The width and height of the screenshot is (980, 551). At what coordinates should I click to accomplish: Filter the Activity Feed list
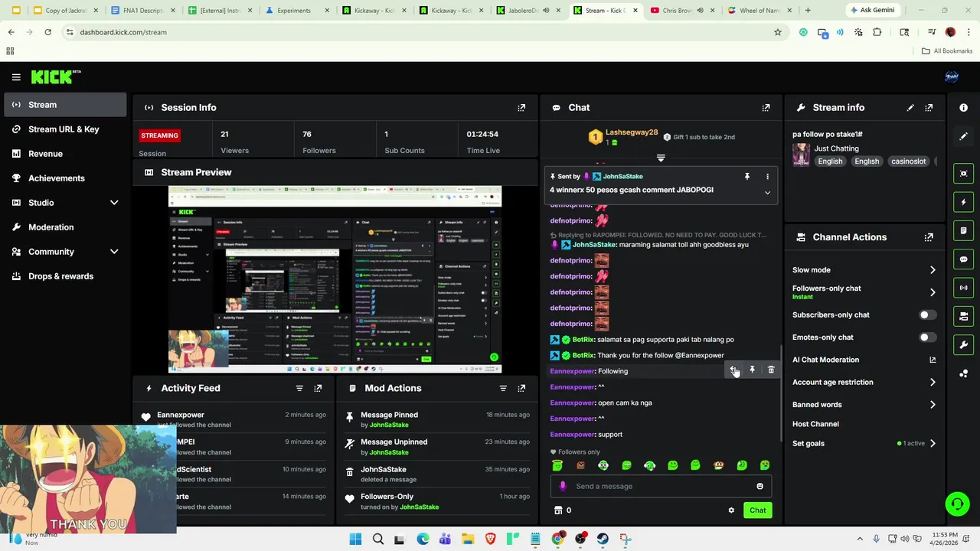pyautogui.click(x=299, y=388)
